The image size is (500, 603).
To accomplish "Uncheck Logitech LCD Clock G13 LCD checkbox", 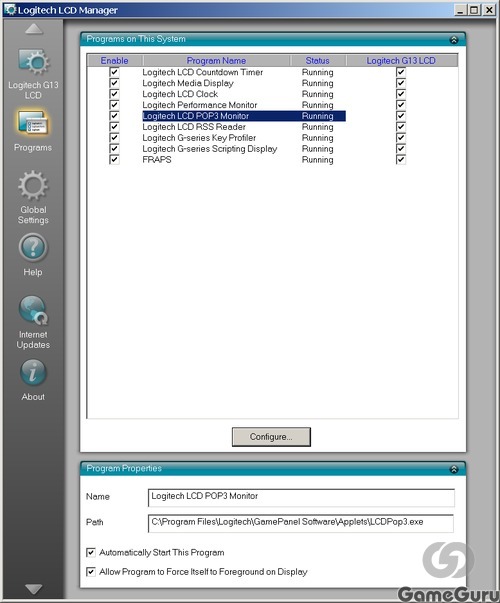I will pos(401,94).
